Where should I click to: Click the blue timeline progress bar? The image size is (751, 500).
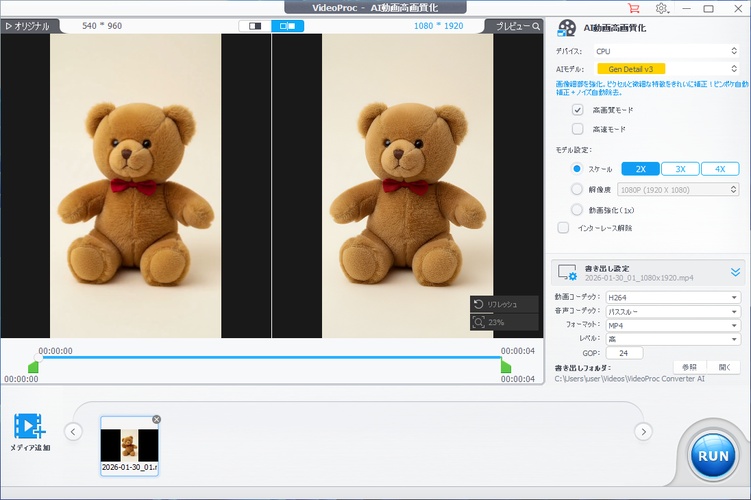tap(271, 357)
